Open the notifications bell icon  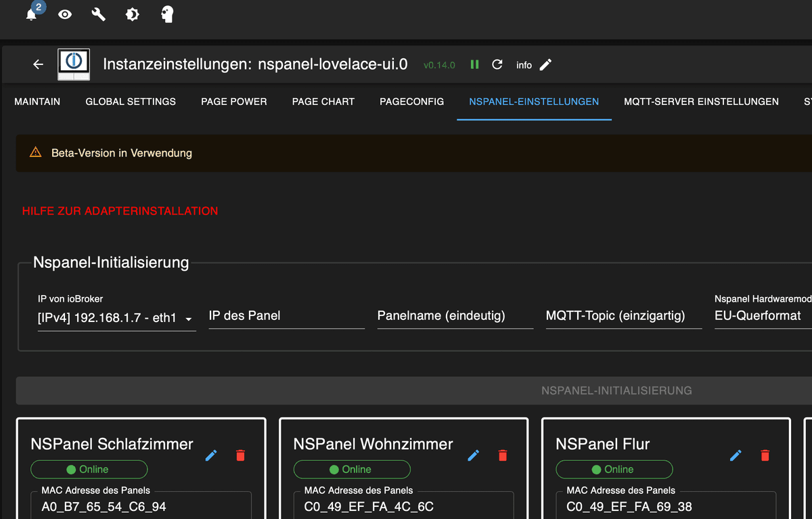[31, 15]
